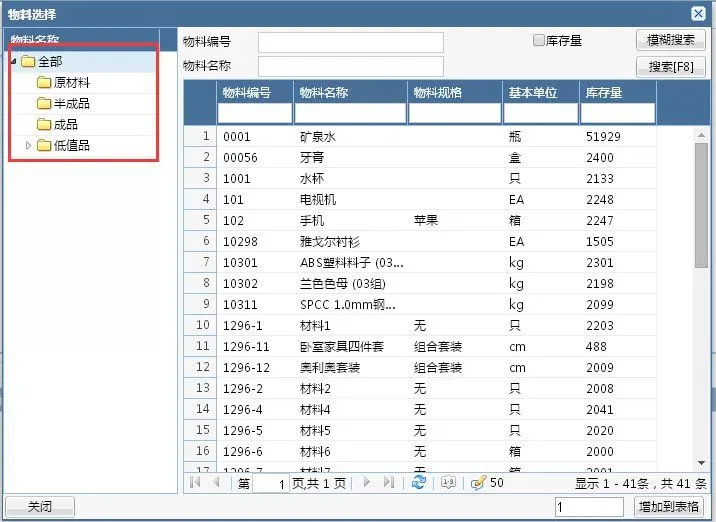Click the page size pencil icon
The width and height of the screenshot is (716, 522).
point(478,483)
